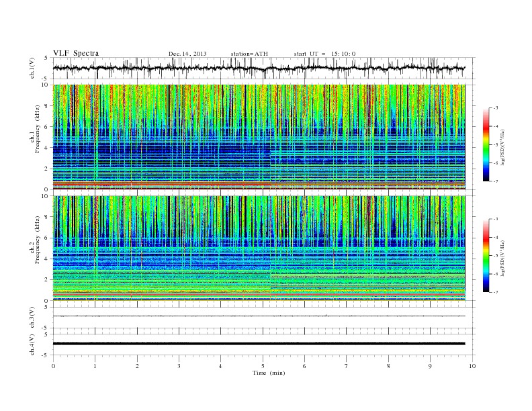The width and height of the screenshot is (532, 411).
Task: Select the "Dec. 14, 2013" date label
Action: click(187, 54)
